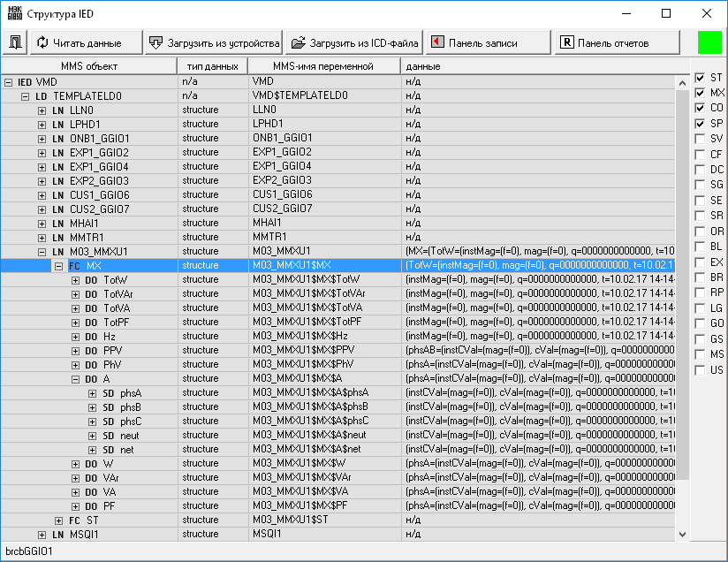Click the red triangle icon on Панель записи

coord(436,42)
